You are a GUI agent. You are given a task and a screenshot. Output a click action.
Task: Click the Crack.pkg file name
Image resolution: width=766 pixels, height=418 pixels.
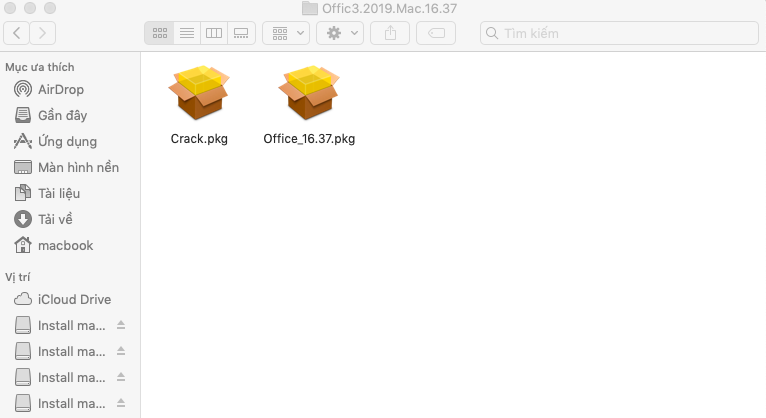(199, 139)
